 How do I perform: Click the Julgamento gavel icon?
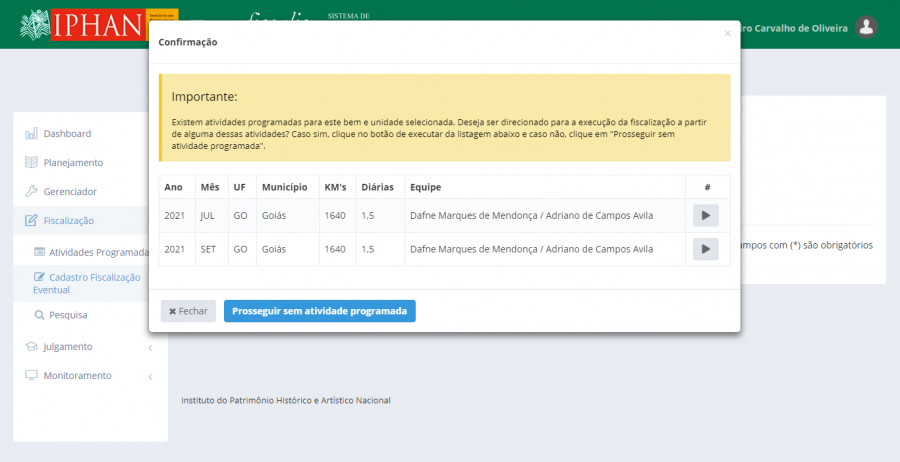point(31,347)
